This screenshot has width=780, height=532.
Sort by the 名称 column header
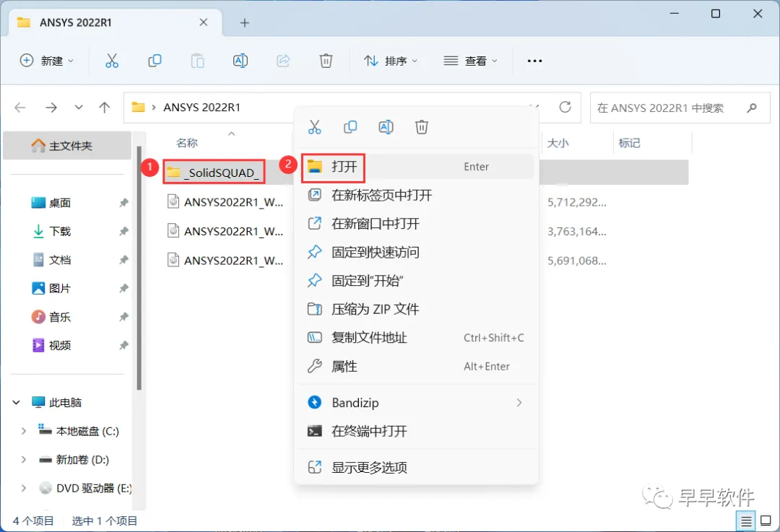[x=187, y=143]
